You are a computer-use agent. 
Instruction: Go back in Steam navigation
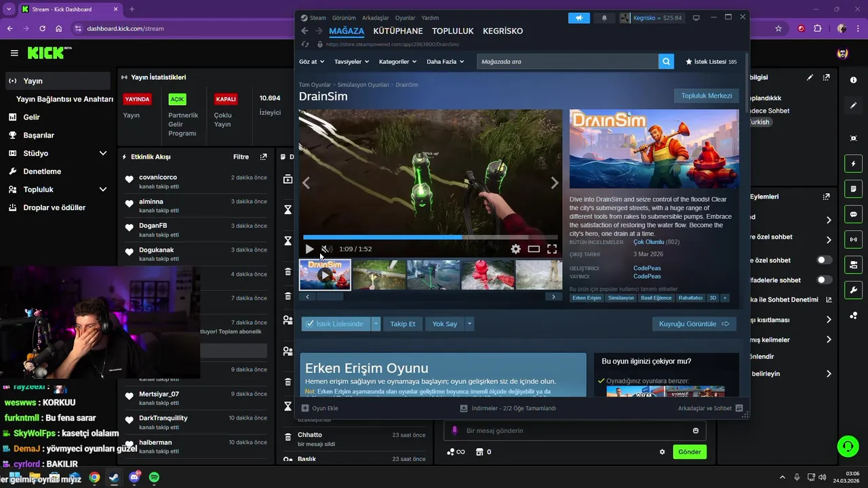point(304,31)
